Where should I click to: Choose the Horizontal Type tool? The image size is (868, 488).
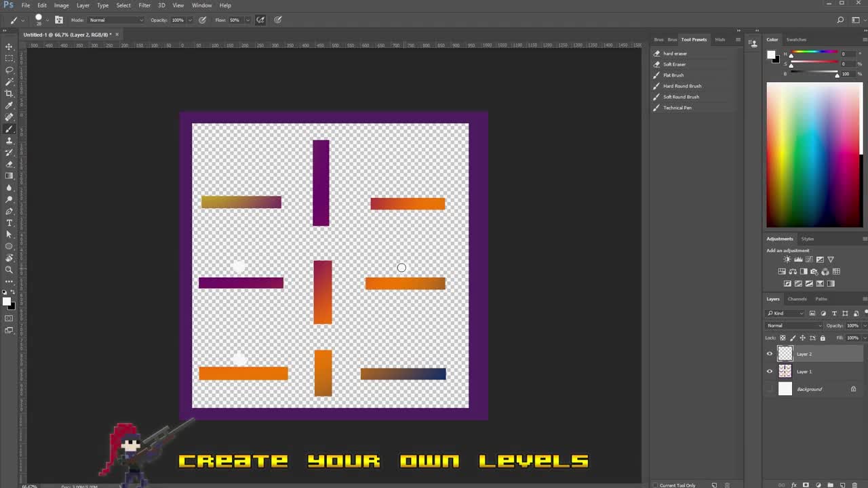click(9, 222)
